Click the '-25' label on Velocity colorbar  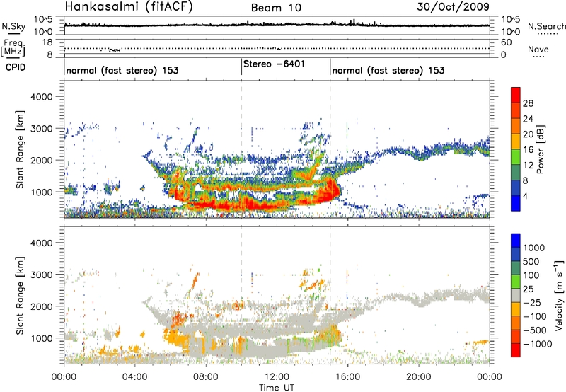point(532,302)
